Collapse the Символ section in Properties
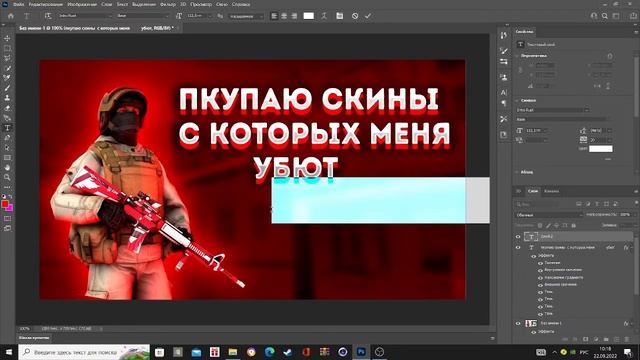Screen dimensions: 640x360 [x=517, y=100]
